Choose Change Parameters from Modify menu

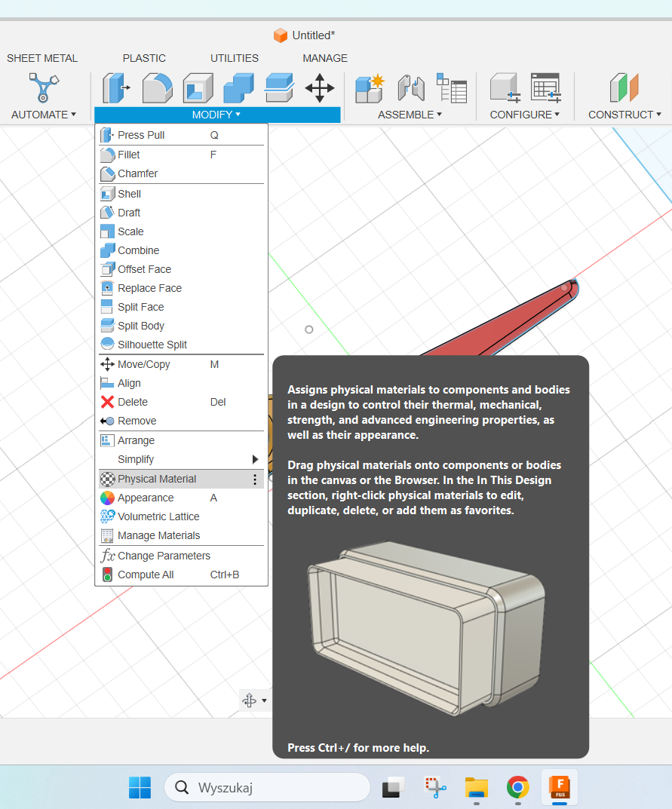pyautogui.click(x=181, y=556)
